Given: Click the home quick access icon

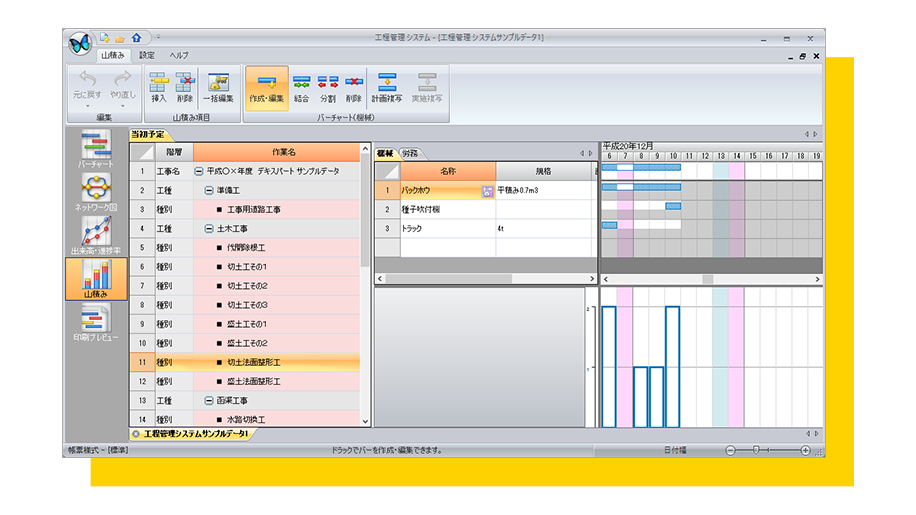Looking at the screenshot, I should click(136, 38).
